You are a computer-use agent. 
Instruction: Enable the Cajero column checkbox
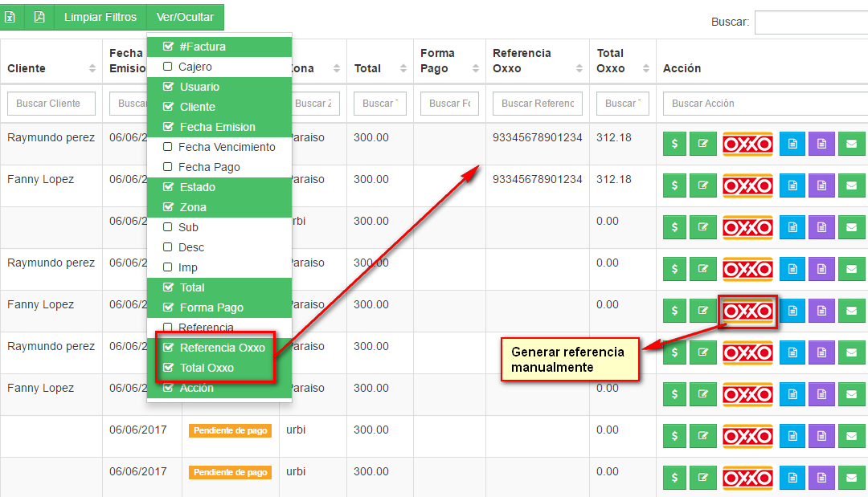click(x=168, y=67)
